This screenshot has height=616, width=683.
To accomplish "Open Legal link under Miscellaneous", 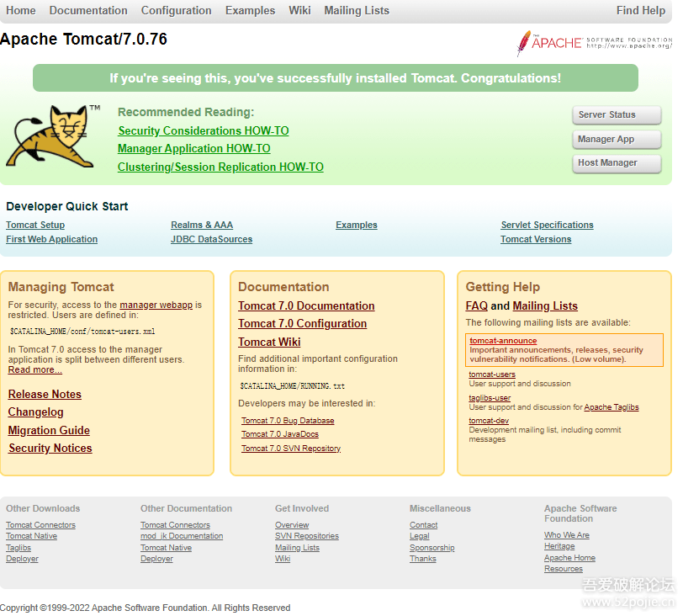I will click(x=420, y=536).
